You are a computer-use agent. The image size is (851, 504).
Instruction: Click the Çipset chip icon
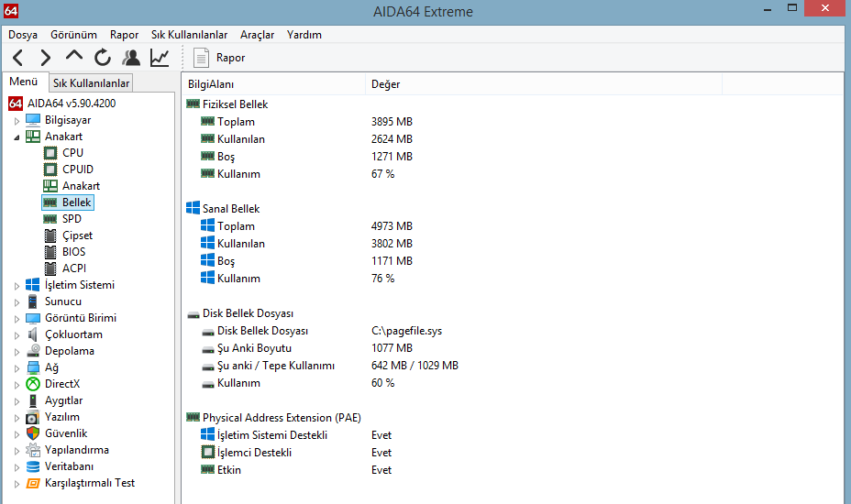[50, 236]
